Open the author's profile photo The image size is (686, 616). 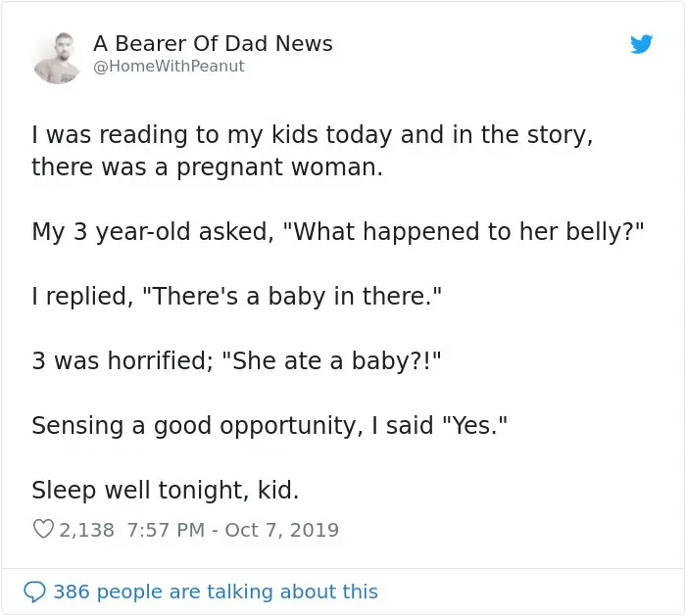point(57,57)
